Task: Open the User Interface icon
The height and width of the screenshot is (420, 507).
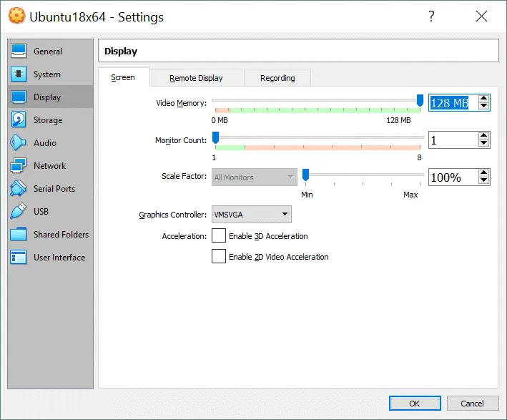Action: (x=19, y=258)
